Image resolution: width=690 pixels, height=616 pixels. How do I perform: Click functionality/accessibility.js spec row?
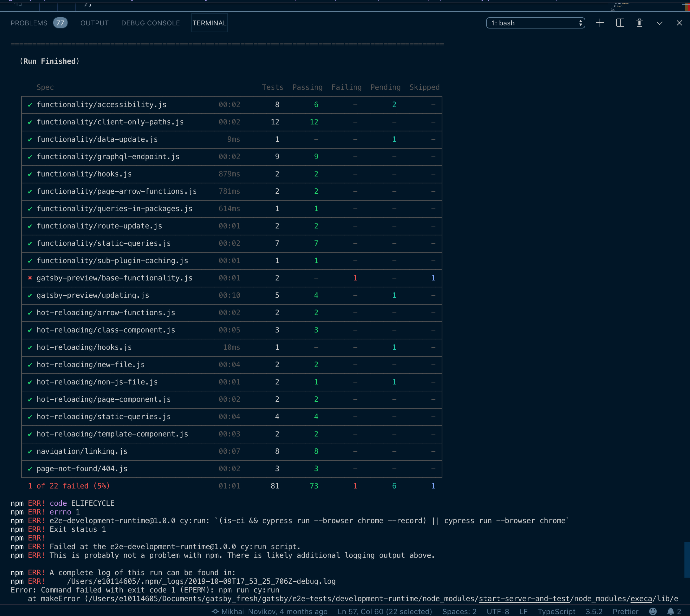[232, 105]
